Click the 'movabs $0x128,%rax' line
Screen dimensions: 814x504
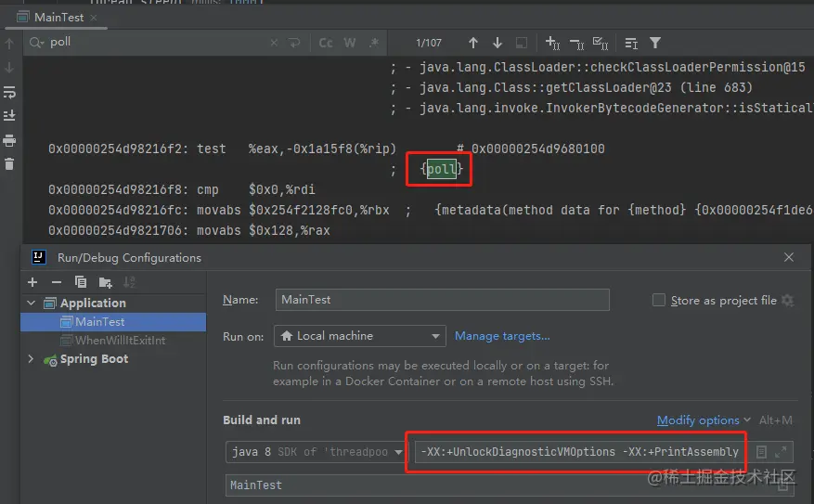(189, 230)
